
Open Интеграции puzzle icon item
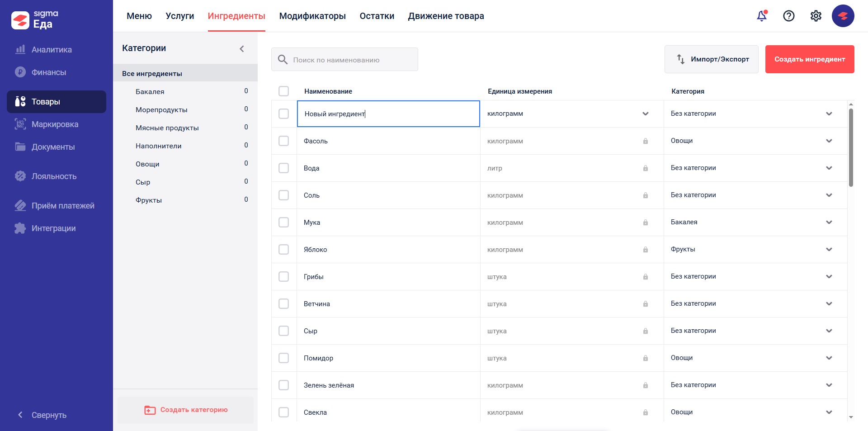(53, 228)
